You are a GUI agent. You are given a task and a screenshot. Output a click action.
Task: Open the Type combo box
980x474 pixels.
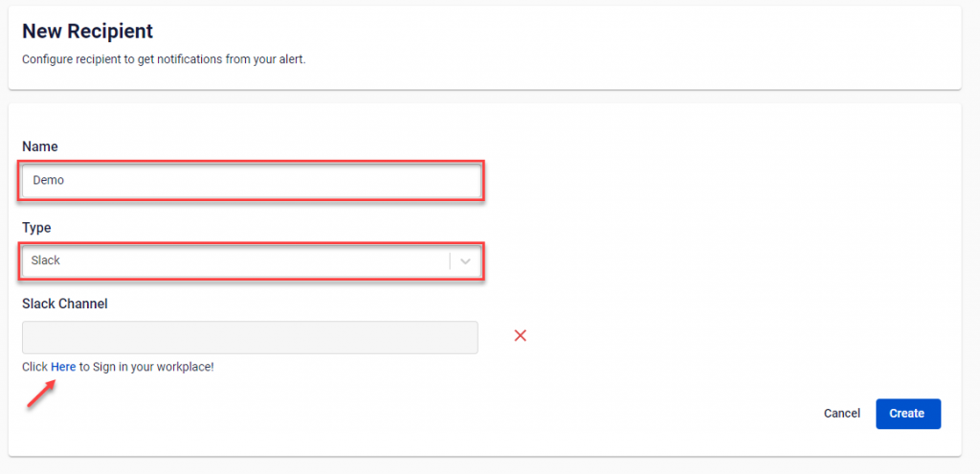pos(239,260)
